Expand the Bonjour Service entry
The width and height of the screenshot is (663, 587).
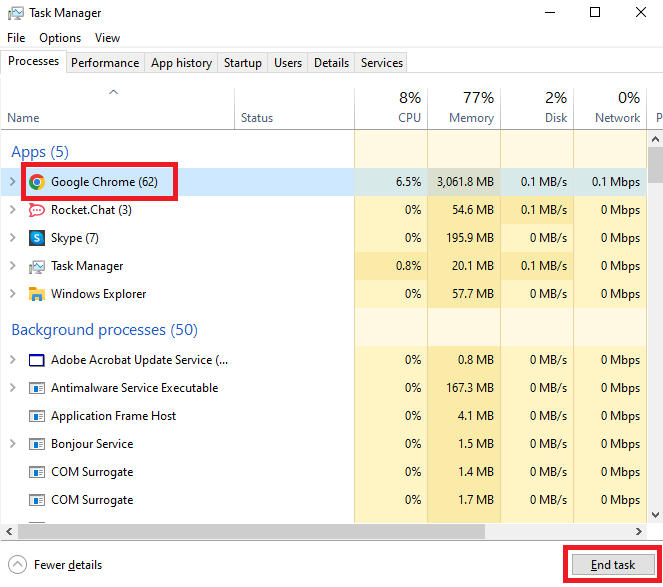[x=13, y=444]
